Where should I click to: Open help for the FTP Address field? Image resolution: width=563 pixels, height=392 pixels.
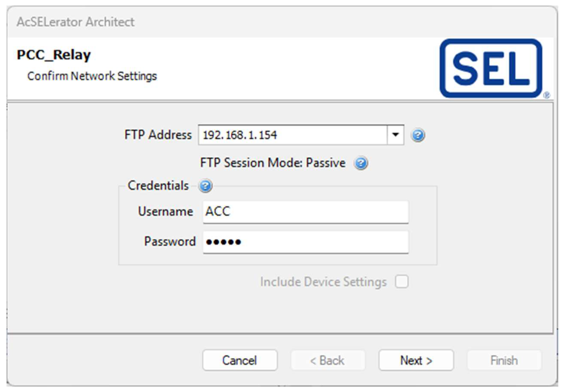[x=418, y=135]
